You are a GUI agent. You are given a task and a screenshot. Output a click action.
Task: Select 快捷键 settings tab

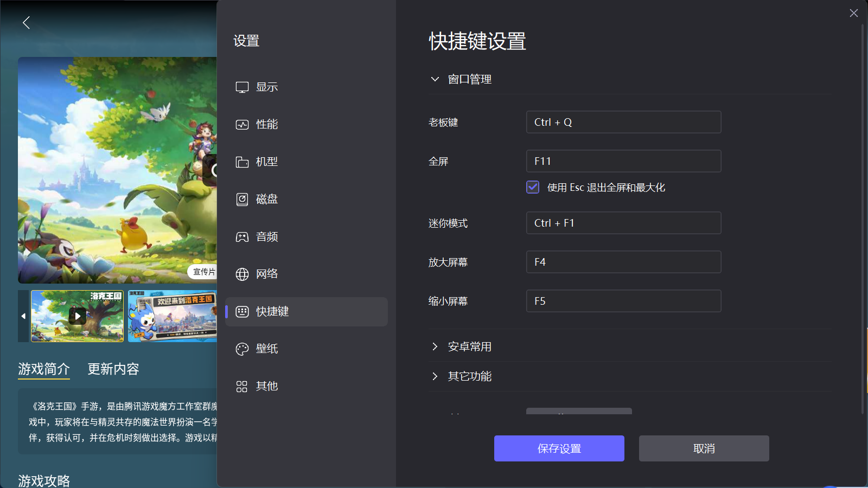[x=307, y=312]
